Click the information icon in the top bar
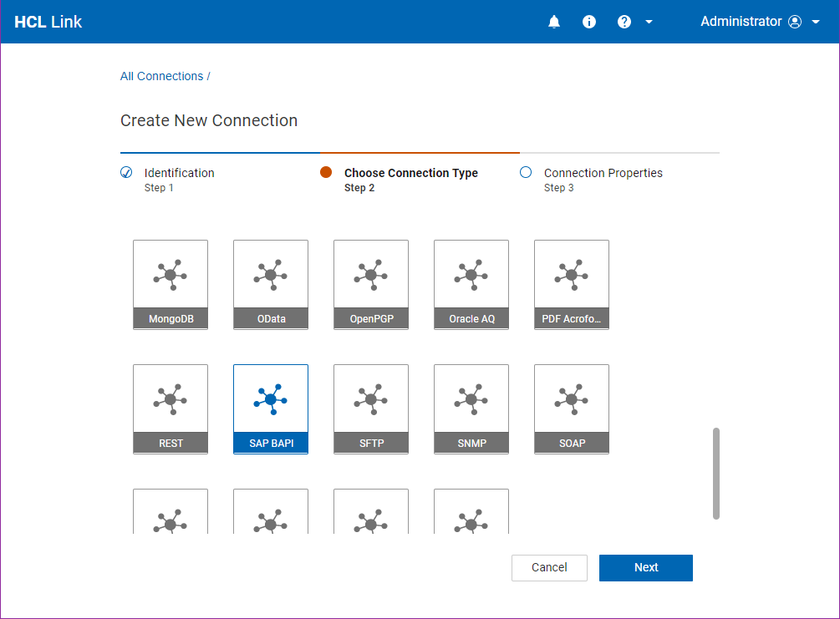The height and width of the screenshot is (619, 840). pos(589,22)
